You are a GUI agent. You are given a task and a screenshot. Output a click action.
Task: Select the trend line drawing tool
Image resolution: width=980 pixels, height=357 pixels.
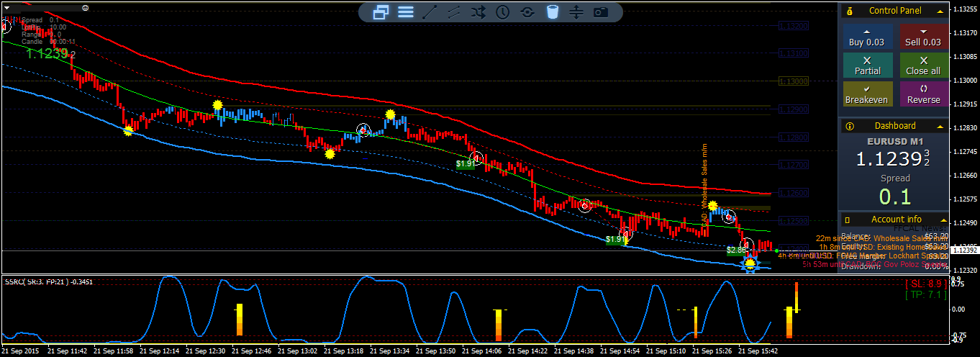coord(430,12)
